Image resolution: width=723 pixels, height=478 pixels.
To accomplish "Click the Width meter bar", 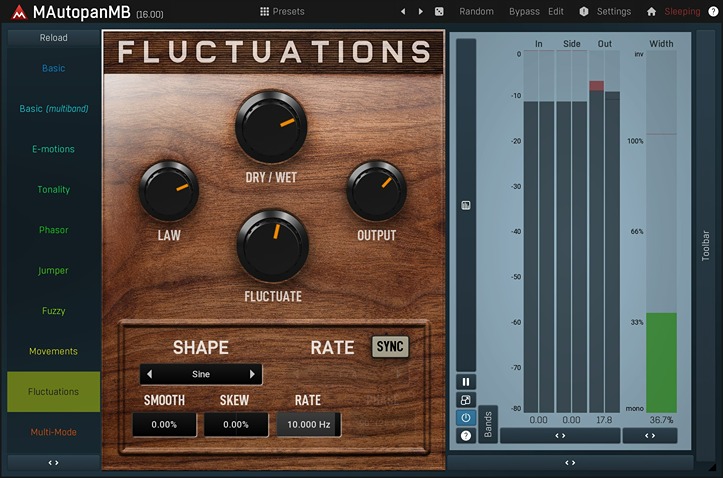I will click(x=661, y=231).
